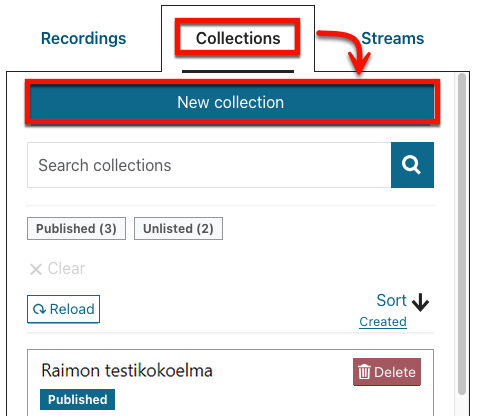
Task: Create a new collection with the button
Action: (231, 102)
